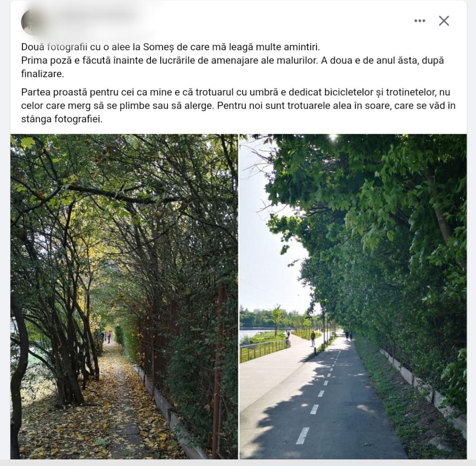
Task: Close the post with the X icon
Action: 444,21
